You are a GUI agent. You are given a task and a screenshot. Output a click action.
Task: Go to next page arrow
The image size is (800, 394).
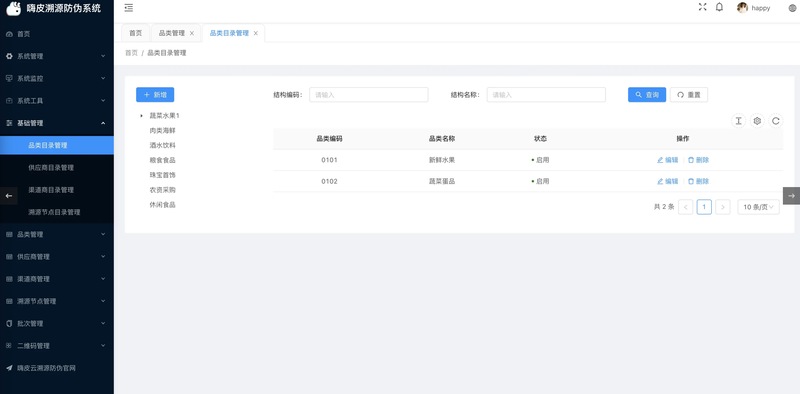[x=722, y=207]
